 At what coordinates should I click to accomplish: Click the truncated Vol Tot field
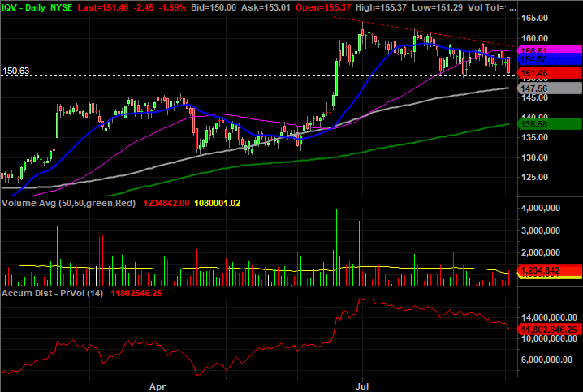492,7
